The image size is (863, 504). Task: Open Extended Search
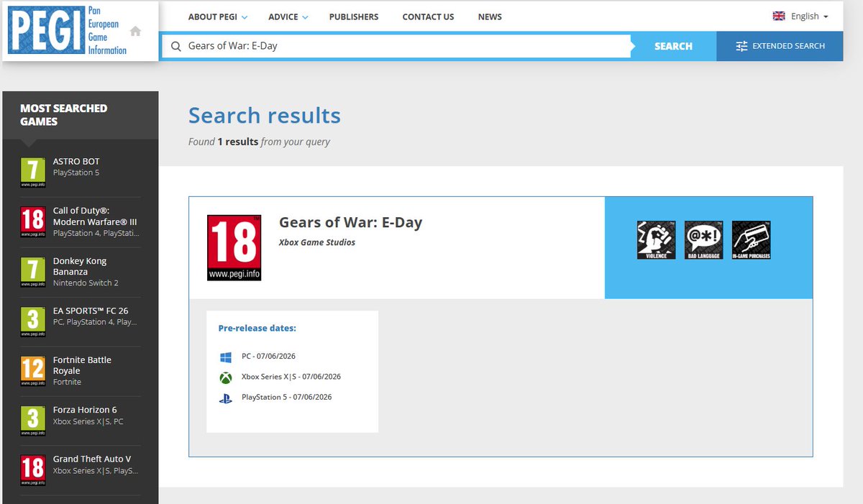click(x=780, y=46)
